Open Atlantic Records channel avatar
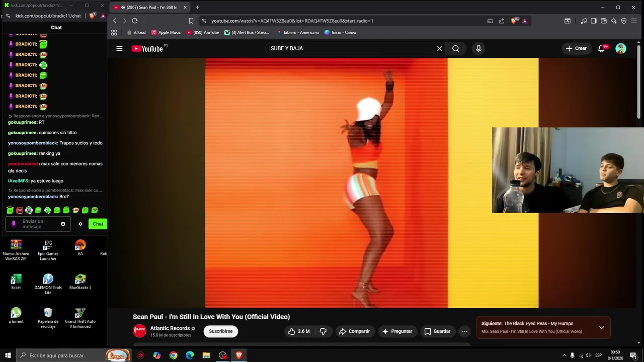Screen dimensions: 644x362 (x=139, y=331)
